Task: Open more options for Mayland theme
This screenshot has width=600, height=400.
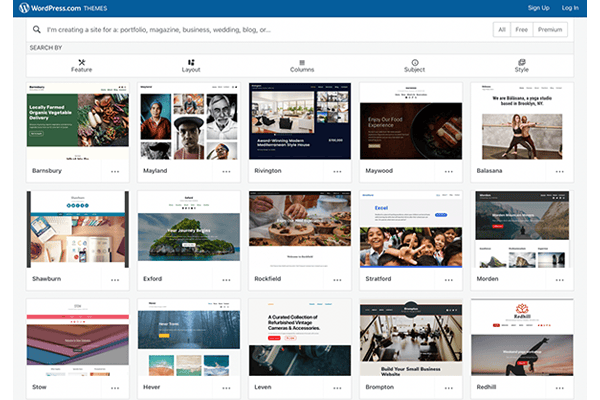Action: point(226,171)
